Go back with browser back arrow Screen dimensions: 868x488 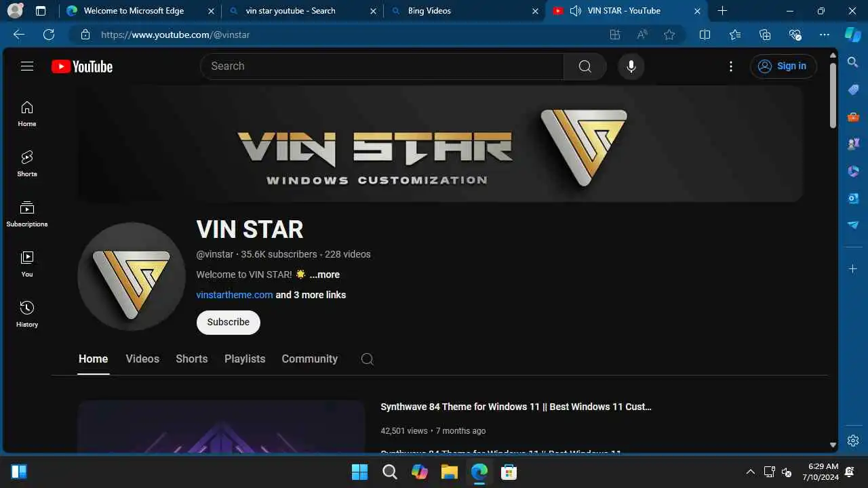pyautogui.click(x=19, y=35)
